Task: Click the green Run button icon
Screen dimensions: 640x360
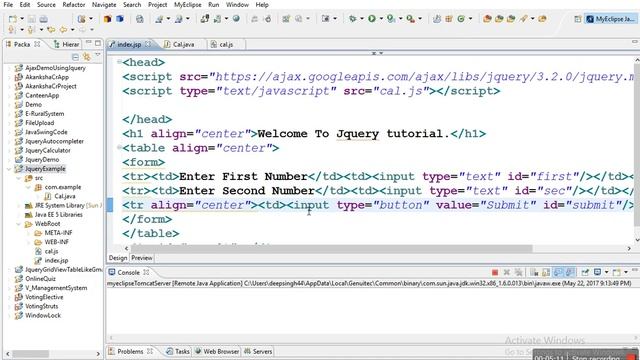Action: tap(372, 19)
